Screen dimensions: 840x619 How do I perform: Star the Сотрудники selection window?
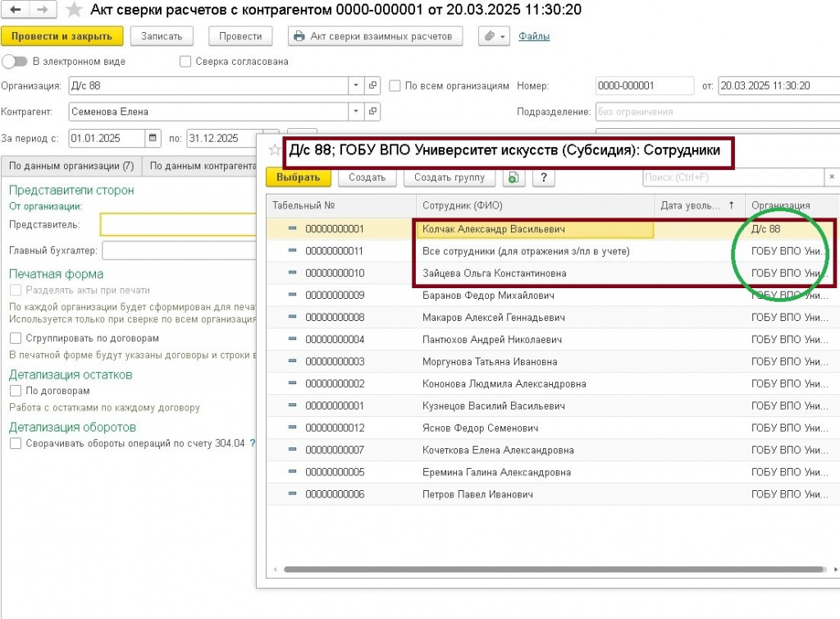[x=274, y=150]
